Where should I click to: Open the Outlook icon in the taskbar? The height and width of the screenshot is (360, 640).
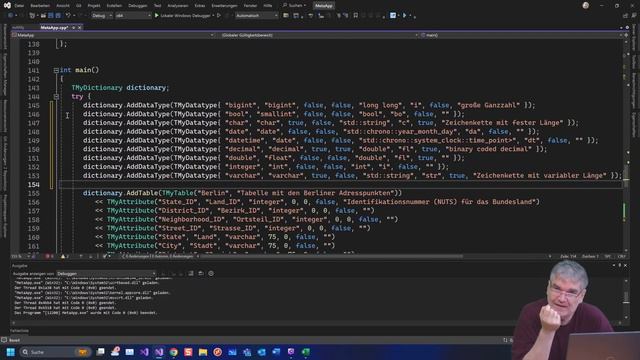[262, 352]
